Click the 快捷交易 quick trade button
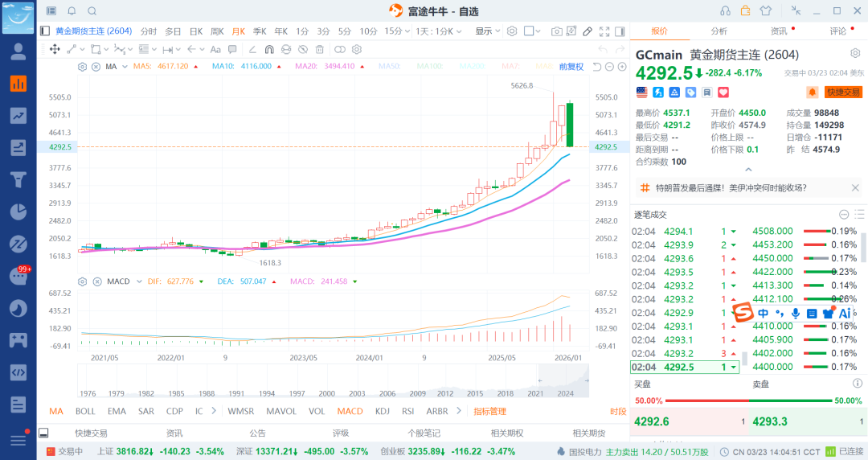Image resolution: width=868 pixels, height=460 pixels. (843, 92)
